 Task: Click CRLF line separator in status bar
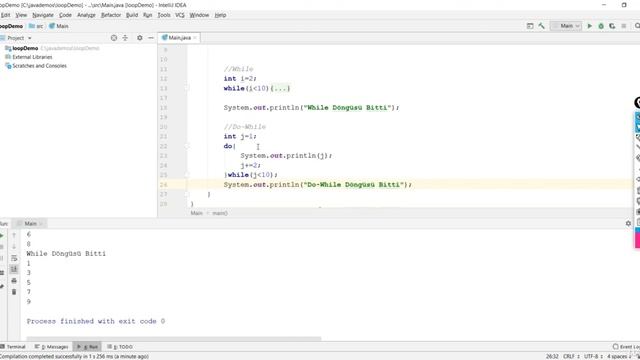(x=570, y=356)
